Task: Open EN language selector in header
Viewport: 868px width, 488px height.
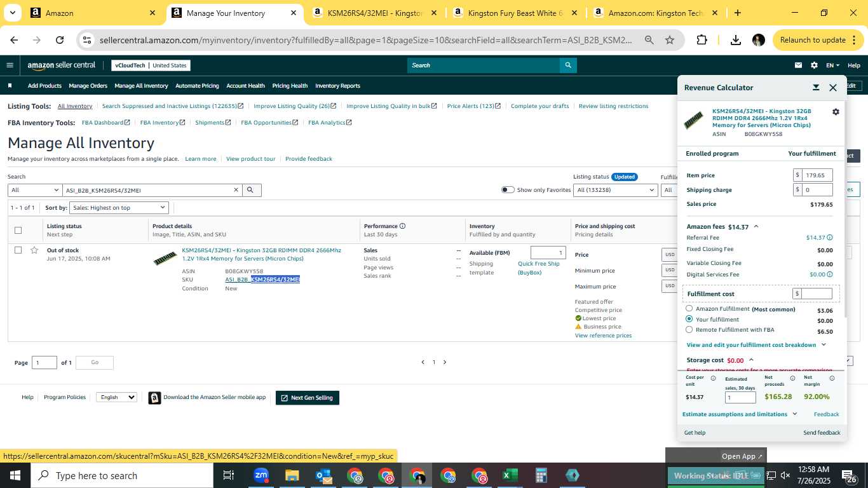Action: [832, 65]
